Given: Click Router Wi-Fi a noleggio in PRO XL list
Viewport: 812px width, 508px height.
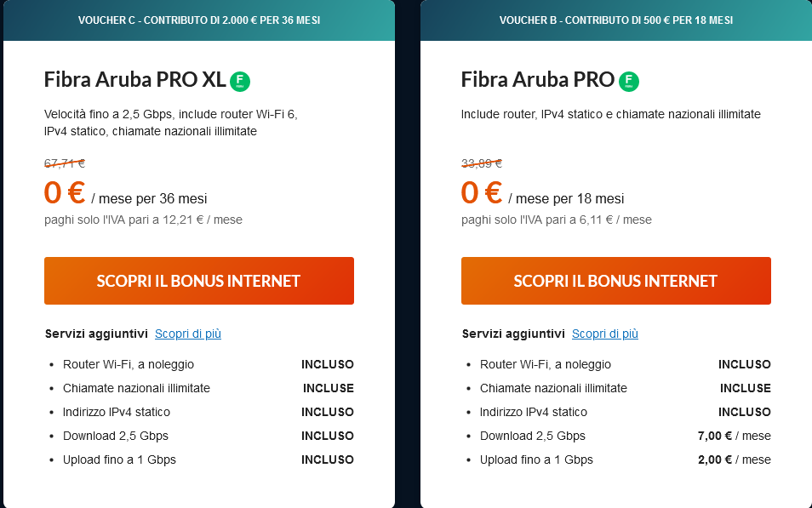Looking at the screenshot, I should pos(129,364).
